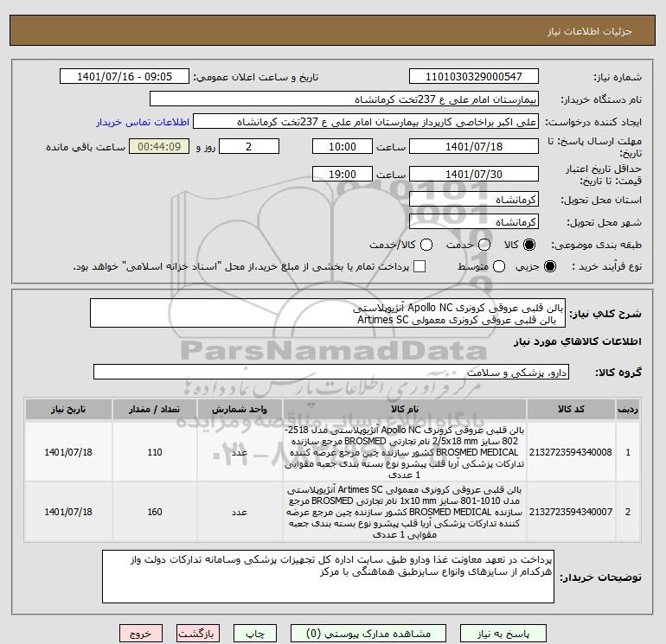Click need date 1401/07/18 in row 1
The height and width of the screenshot is (644, 666).
pyautogui.click(x=68, y=452)
